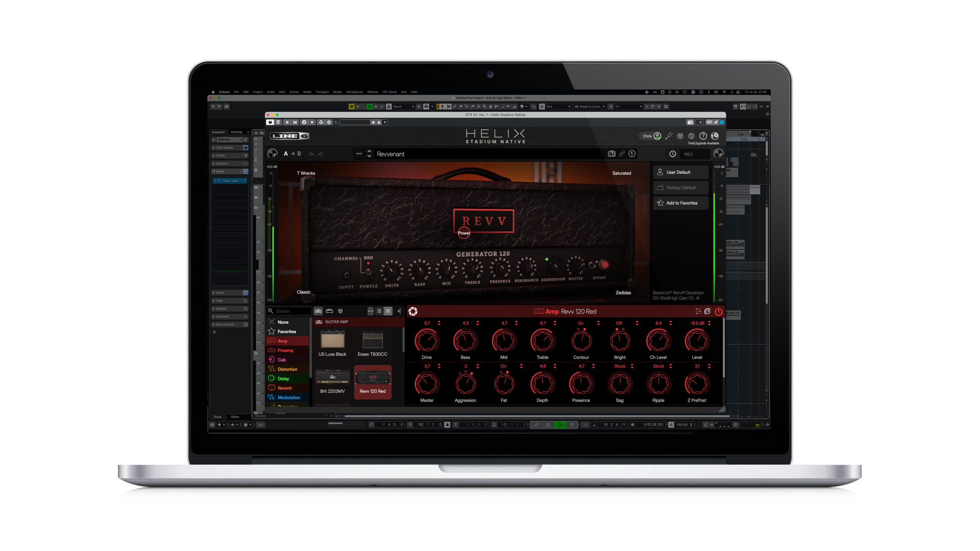
Task: Select the Reverb category
Action: (x=287, y=388)
